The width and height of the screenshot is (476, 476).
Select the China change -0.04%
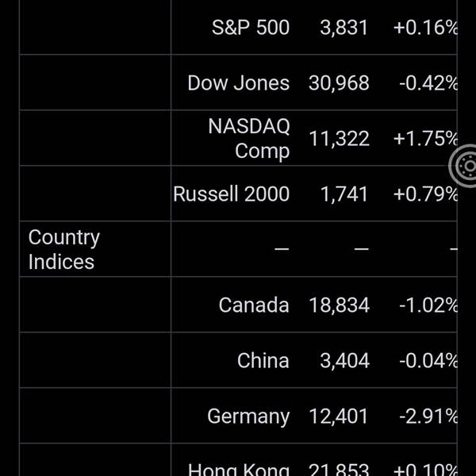428,361
